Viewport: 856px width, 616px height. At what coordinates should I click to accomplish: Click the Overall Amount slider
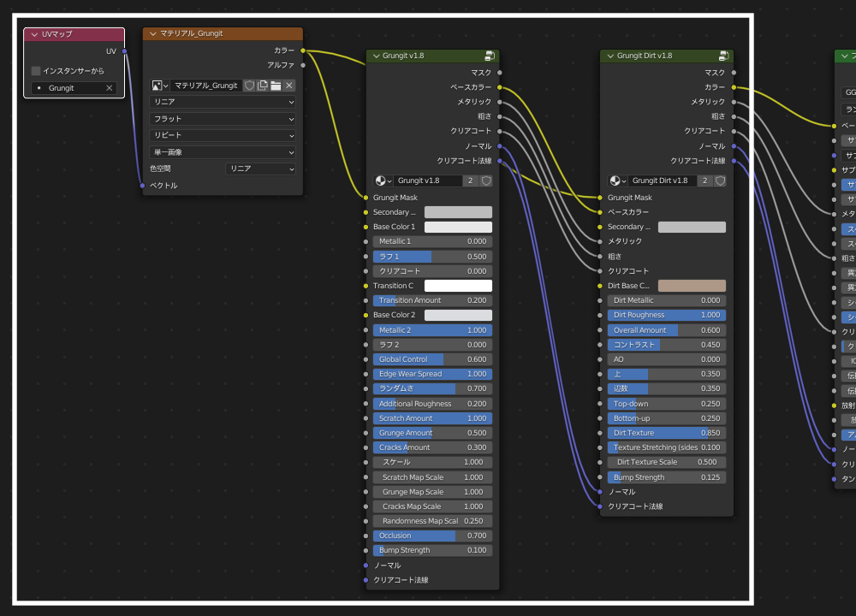tap(667, 330)
